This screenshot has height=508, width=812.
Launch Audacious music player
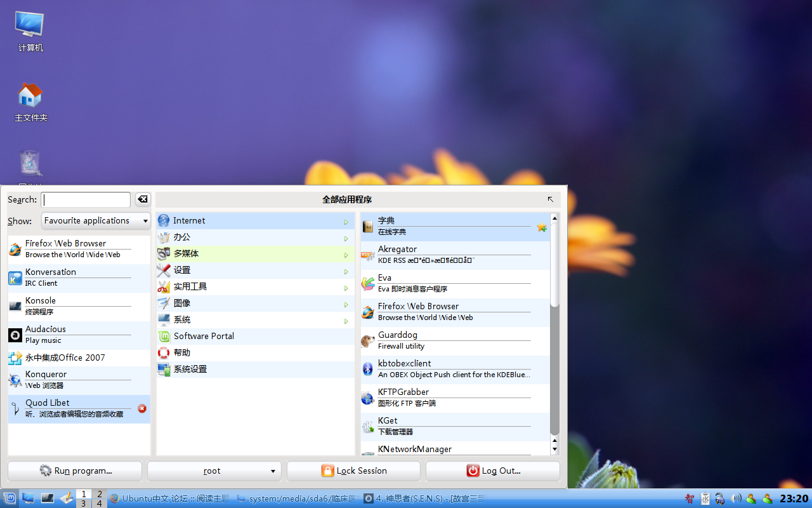(79, 335)
